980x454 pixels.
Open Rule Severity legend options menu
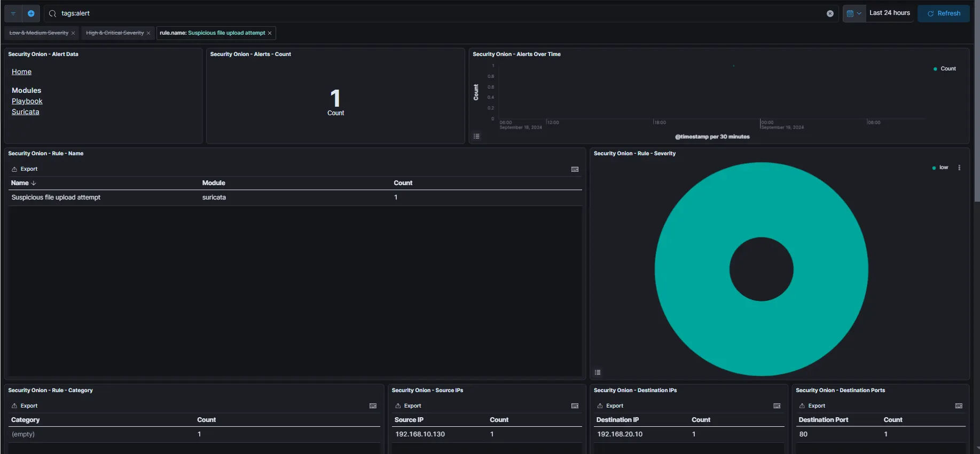(x=959, y=168)
